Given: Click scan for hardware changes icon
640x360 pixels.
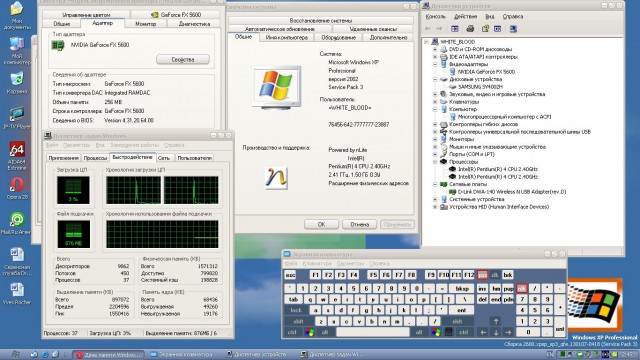Looking at the screenshot, I should (513, 29).
